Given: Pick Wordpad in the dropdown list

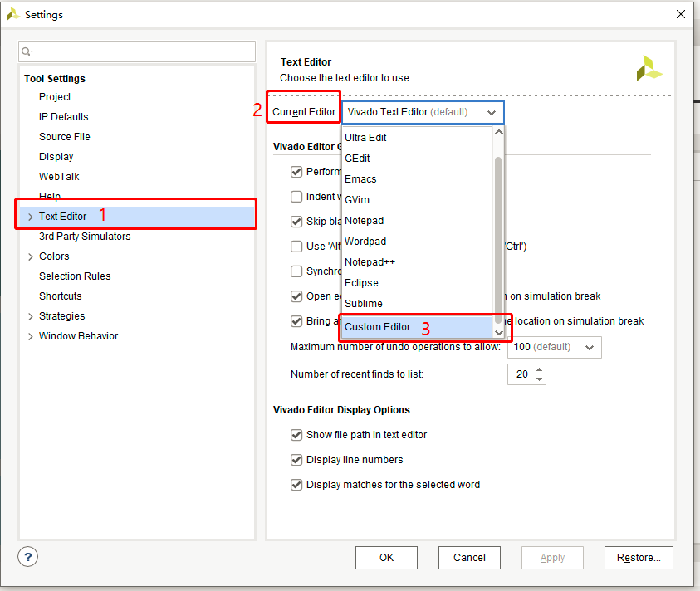Looking at the screenshot, I should click(418, 242).
